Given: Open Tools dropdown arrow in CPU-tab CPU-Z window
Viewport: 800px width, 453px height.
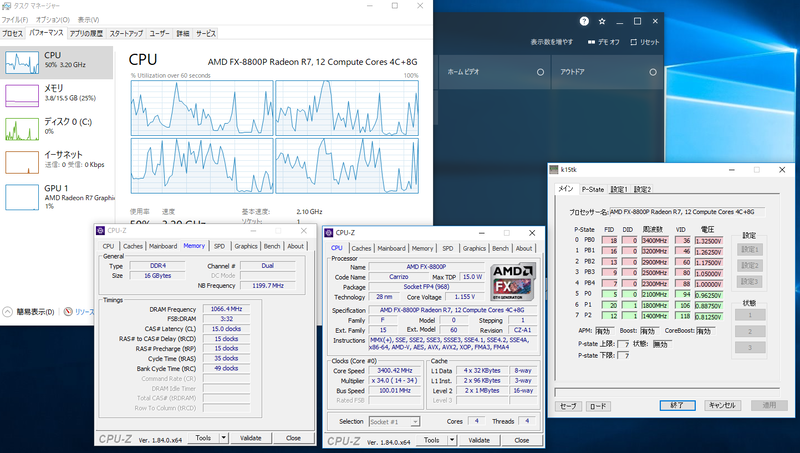Looking at the screenshot, I should pyautogui.click(x=452, y=440).
